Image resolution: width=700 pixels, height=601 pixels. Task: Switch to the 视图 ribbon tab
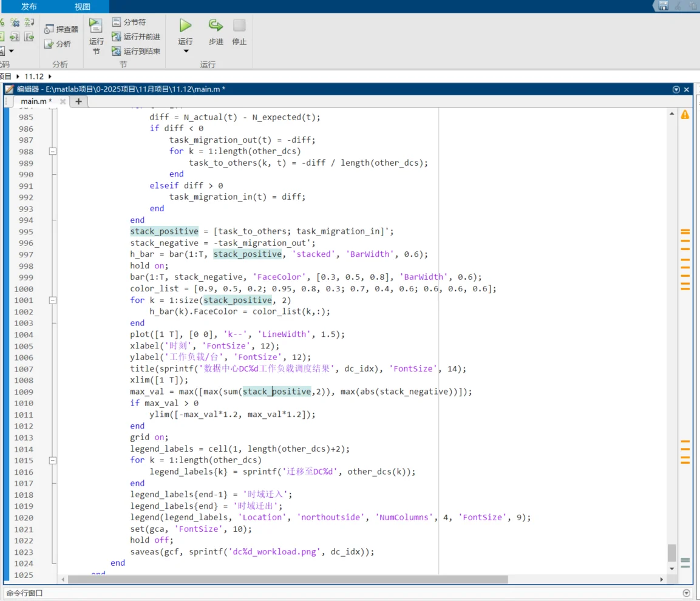(x=82, y=6)
